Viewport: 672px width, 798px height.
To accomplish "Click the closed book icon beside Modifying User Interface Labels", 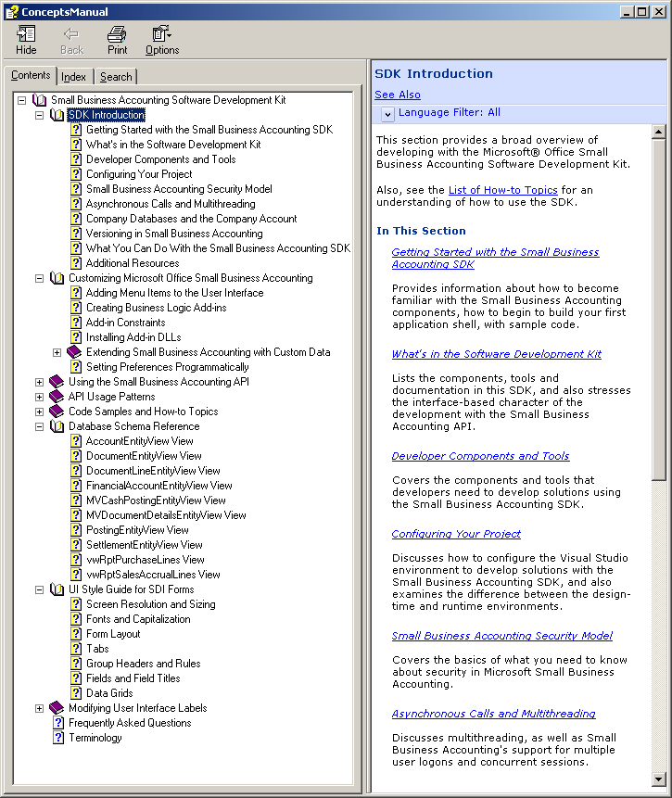I will coord(57,708).
